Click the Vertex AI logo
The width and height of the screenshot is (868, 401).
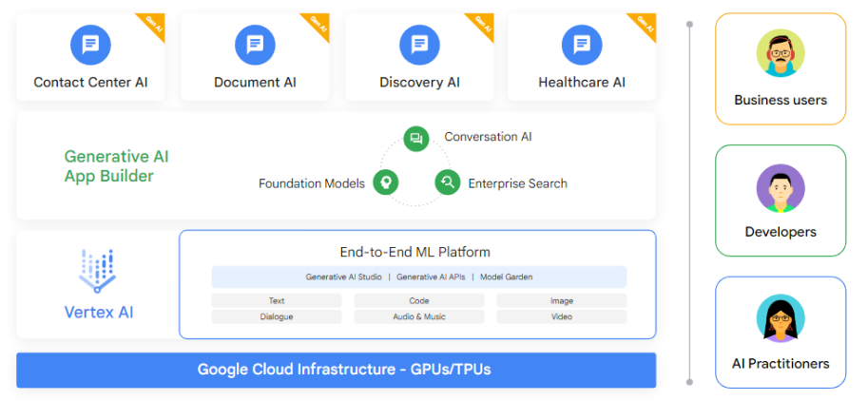(96, 271)
